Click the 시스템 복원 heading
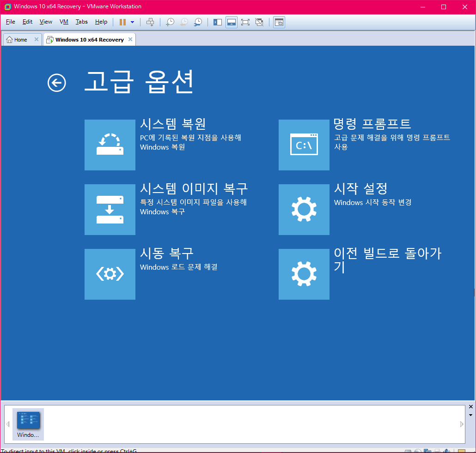This screenshot has height=453, width=476. tap(173, 124)
